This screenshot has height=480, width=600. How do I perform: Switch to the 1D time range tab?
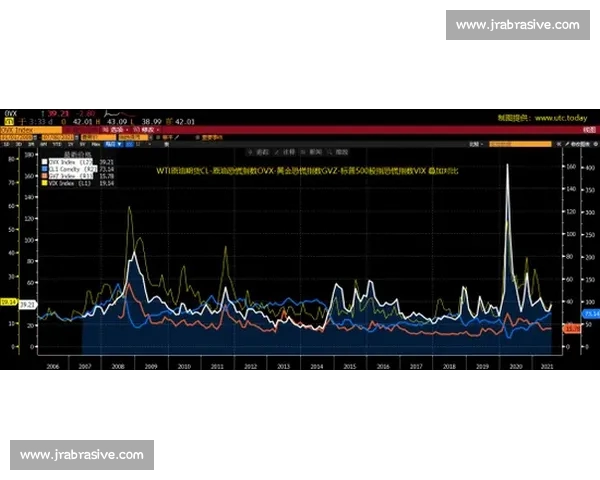(x=6, y=144)
